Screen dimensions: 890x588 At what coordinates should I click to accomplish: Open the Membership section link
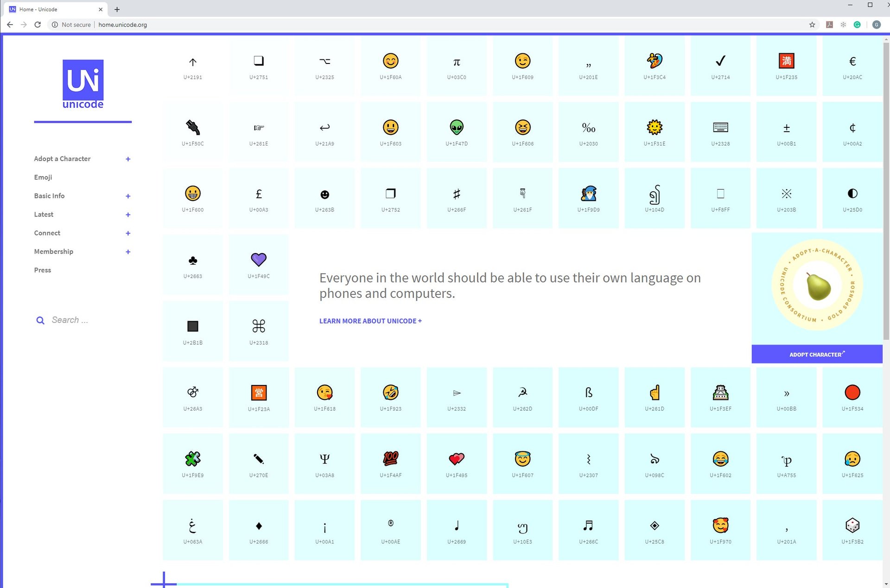click(54, 251)
